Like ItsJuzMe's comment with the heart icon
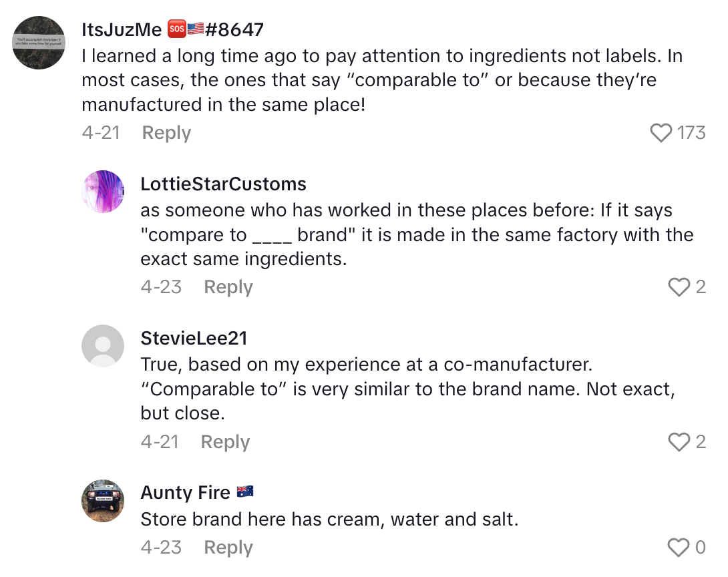This screenshot has height=577, width=728. 661,133
